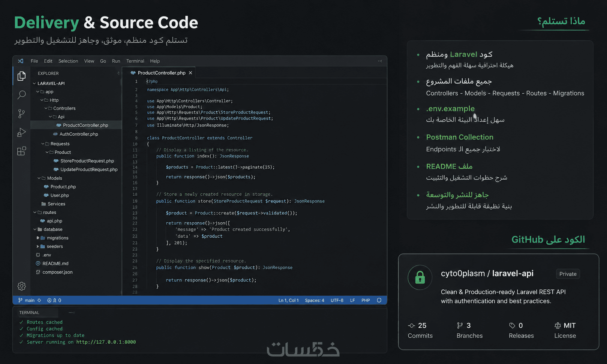Viewport: 607px width, 364px height.
Task: Collapse the database folder
Action: tap(35, 229)
